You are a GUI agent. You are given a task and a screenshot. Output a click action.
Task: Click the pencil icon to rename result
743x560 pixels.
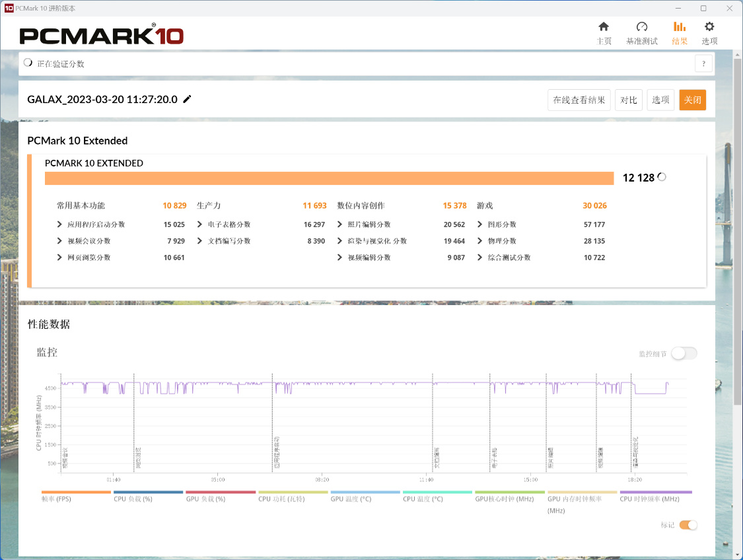tap(187, 99)
